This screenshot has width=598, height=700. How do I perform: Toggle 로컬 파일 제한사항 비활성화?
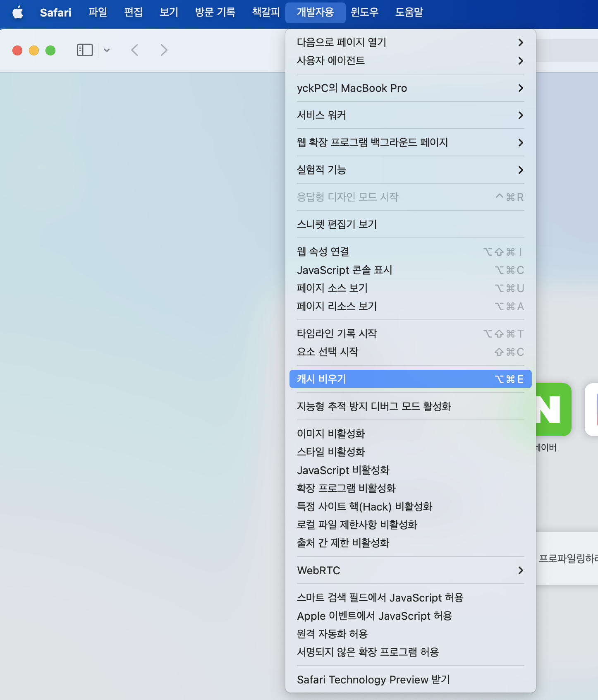pos(410,525)
